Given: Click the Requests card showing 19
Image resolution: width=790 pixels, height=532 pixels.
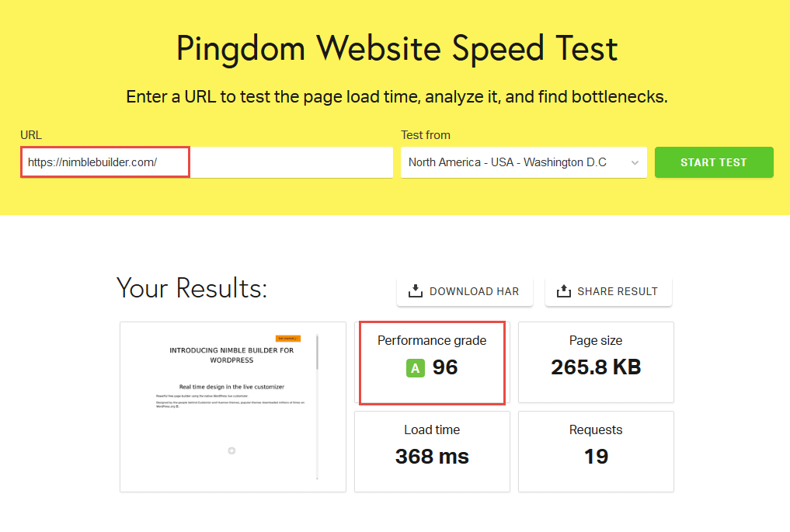Looking at the screenshot, I should click(595, 451).
